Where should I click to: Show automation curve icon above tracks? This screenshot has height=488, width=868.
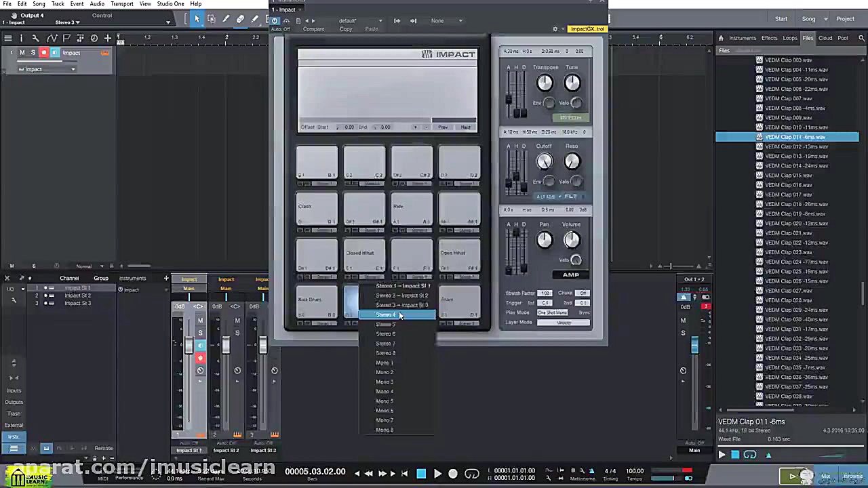[51, 38]
